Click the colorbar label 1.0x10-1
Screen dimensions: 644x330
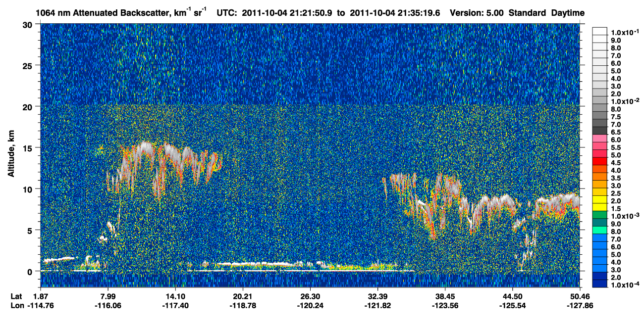(625, 32)
